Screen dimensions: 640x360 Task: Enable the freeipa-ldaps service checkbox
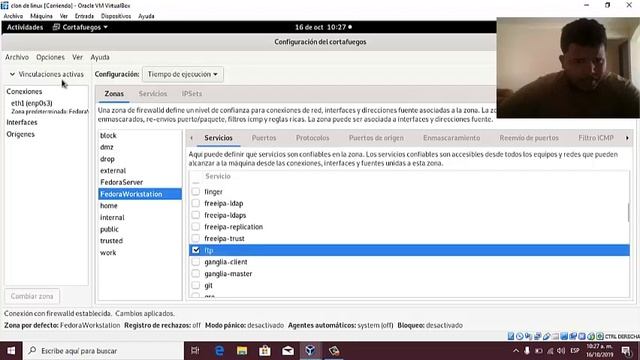tap(196, 215)
